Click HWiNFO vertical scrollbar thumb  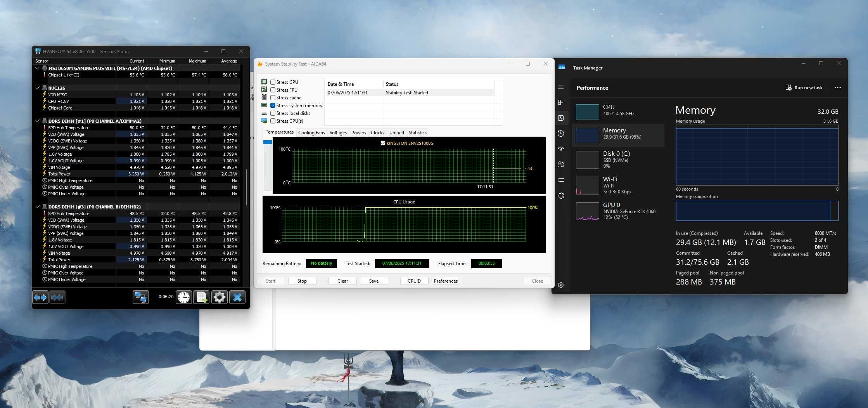247,187
